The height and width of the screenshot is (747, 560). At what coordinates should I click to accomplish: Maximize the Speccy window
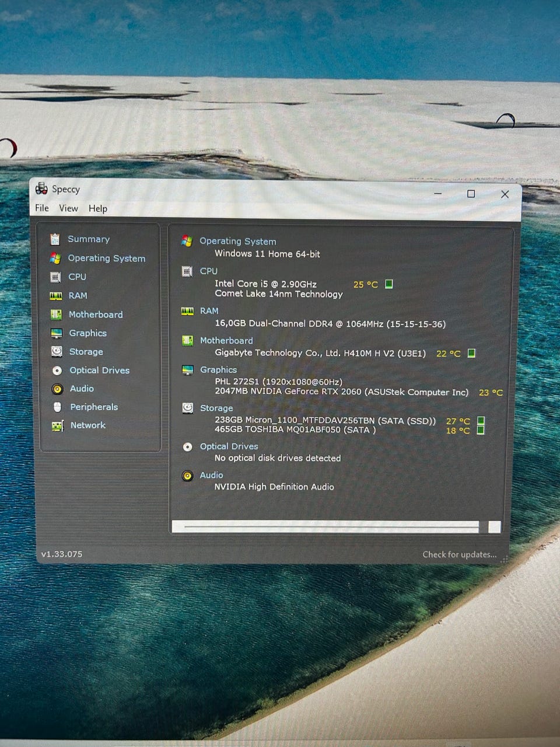(471, 194)
